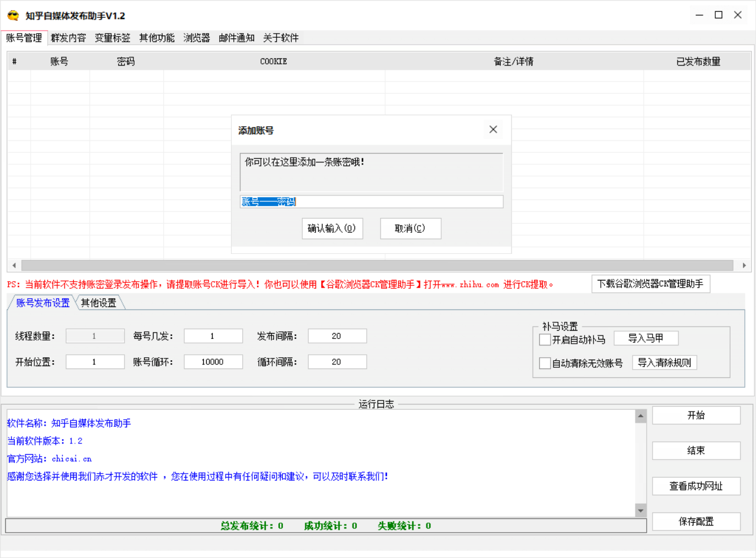Click the table horizontal scrollbar thumb
This screenshot has height=558, width=756.
[x=377, y=266]
